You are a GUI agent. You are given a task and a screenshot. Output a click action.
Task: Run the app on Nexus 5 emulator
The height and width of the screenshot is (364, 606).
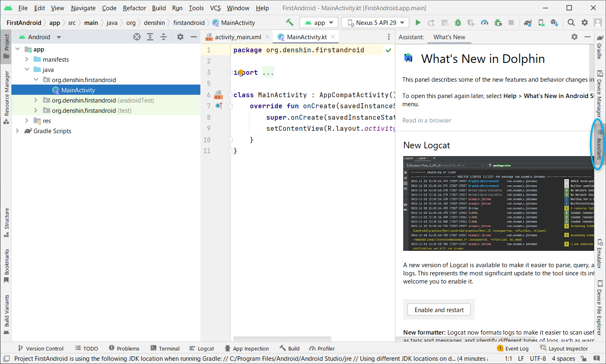click(x=418, y=22)
